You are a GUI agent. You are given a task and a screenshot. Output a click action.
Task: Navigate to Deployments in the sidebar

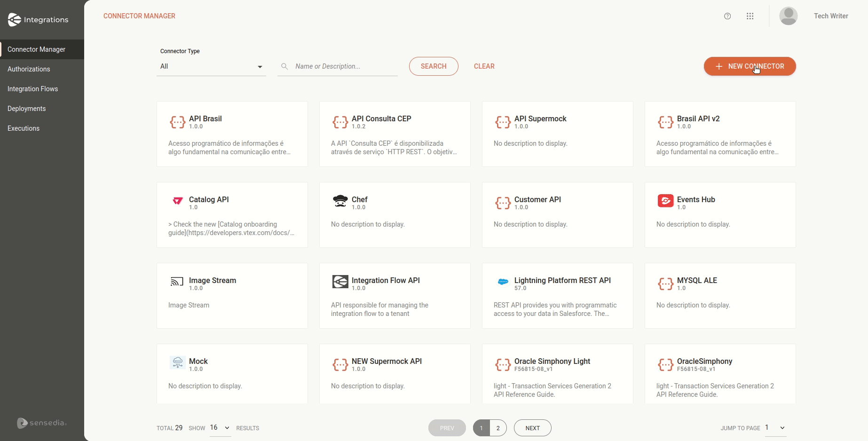[26, 109]
